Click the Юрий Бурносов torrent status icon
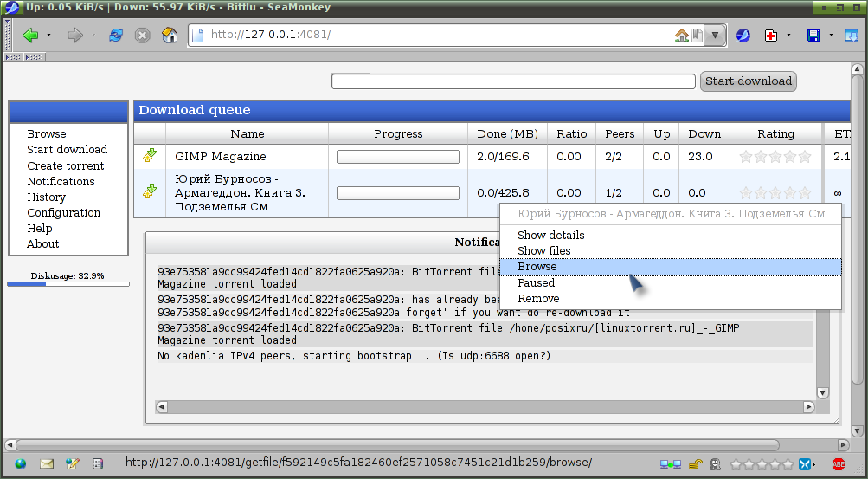Image resolution: width=868 pixels, height=479 pixels. pos(150,192)
